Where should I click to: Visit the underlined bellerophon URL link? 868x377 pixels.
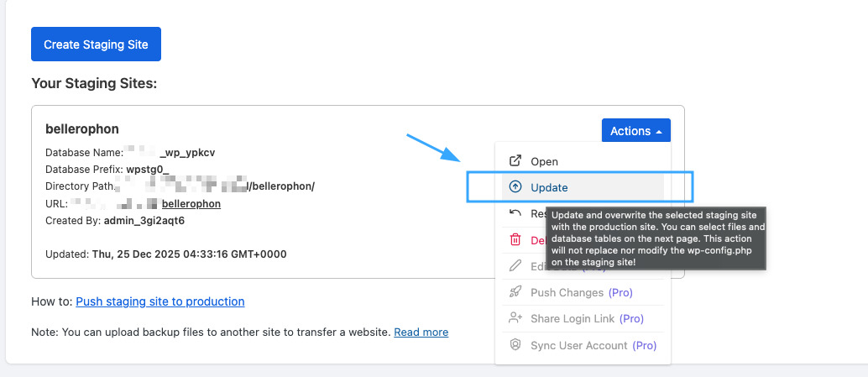[x=191, y=203]
